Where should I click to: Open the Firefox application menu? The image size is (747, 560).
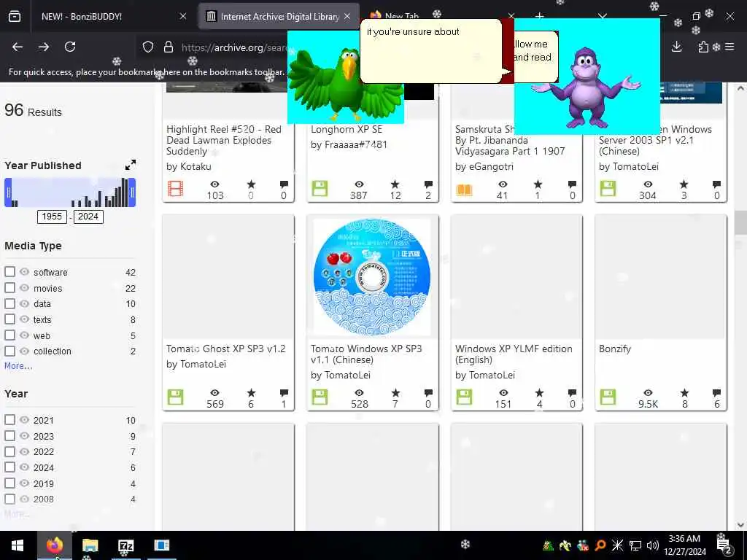[729, 47]
